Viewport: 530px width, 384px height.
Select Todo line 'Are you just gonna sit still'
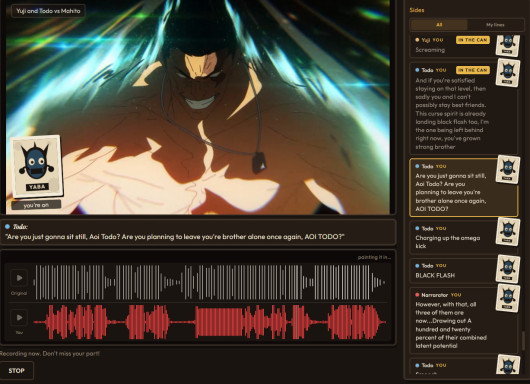click(x=463, y=188)
